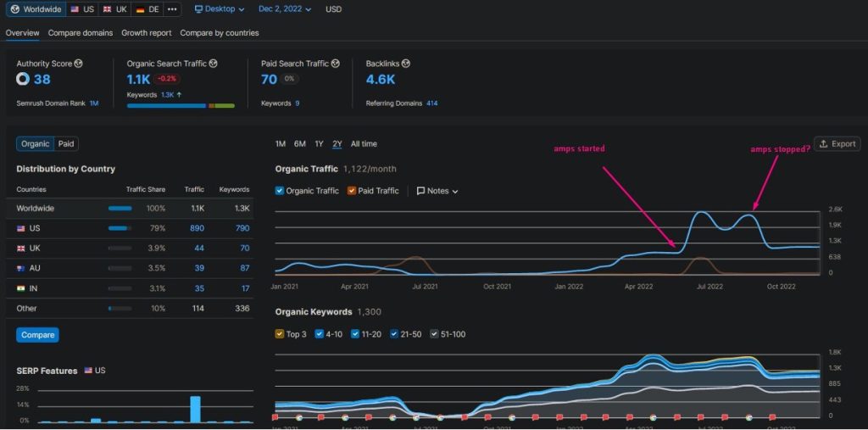Open the Compare domains tab

[81, 33]
